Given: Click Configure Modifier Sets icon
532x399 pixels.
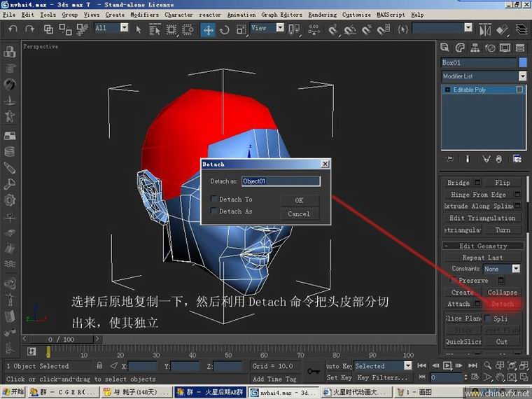Looking at the screenshot, I should (517, 159).
